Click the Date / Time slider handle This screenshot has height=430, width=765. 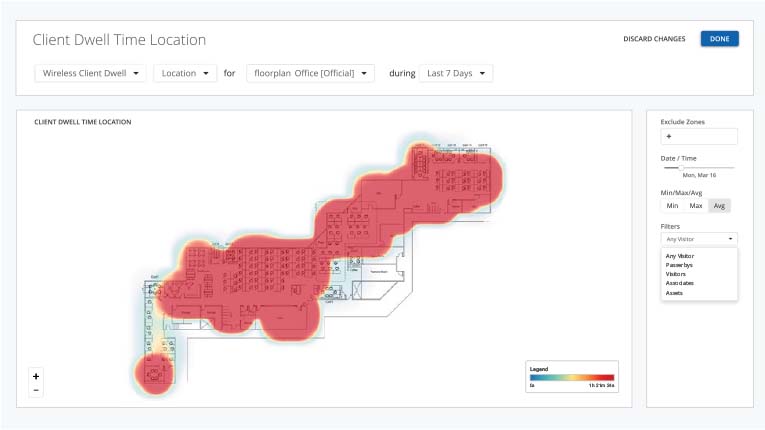[x=681, y=167]
